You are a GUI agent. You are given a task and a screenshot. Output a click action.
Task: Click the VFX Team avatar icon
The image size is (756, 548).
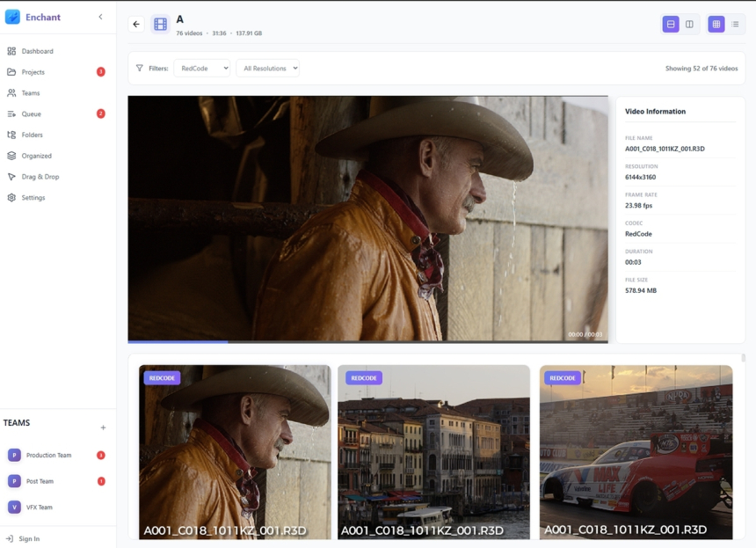[14, 507]
